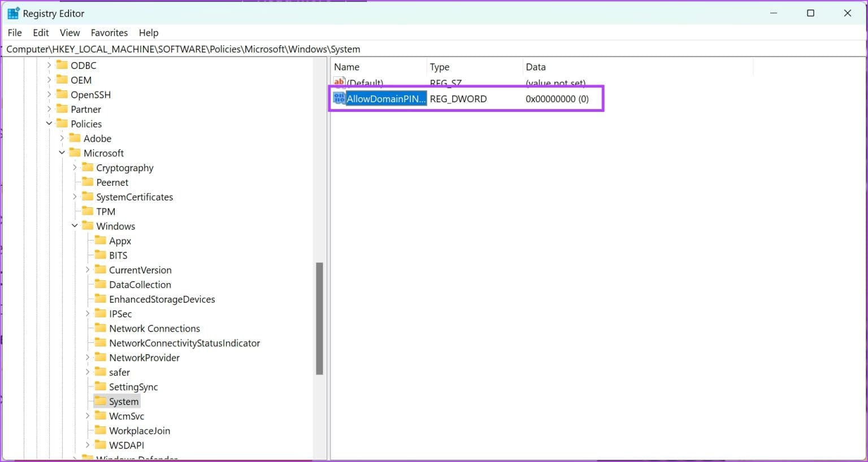Open the Favorites menu
This screenshot has height=462, width=868.
point(109,32)
